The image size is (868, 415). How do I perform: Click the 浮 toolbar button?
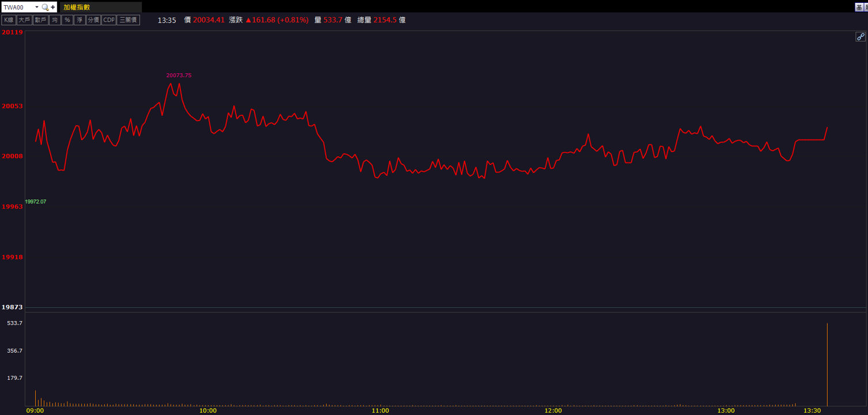tap(80, 20)
